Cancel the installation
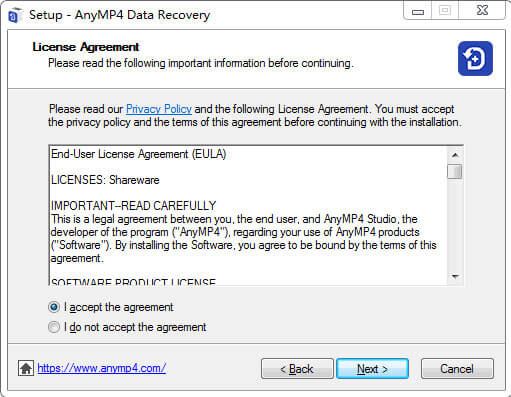The height and width of the screenshot is (397, 511). click(457, 369)
